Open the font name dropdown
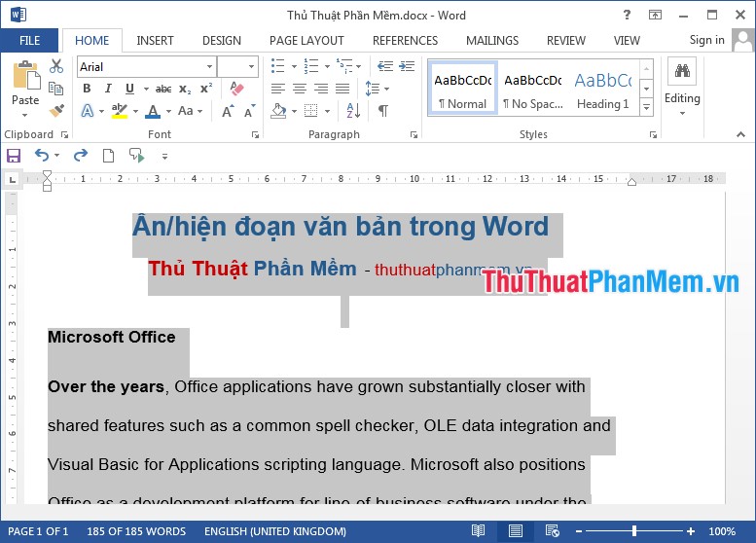The image size is (756, 543). point(210,66)
